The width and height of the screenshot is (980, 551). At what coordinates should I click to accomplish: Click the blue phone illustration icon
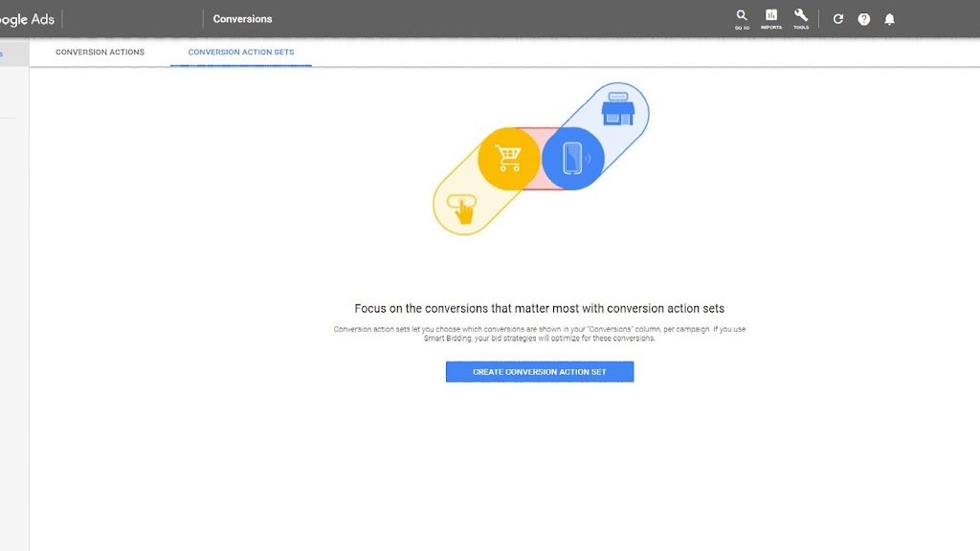click(x=573, y=159)
